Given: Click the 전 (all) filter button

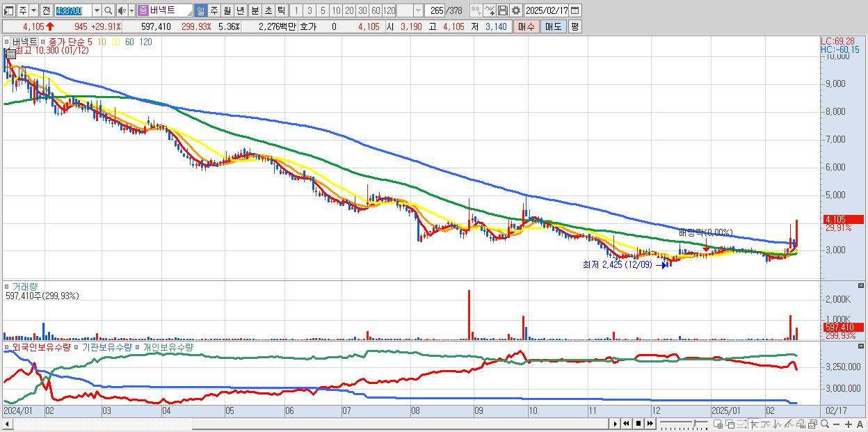Looking at the screenshot, I should click(46, 10).
